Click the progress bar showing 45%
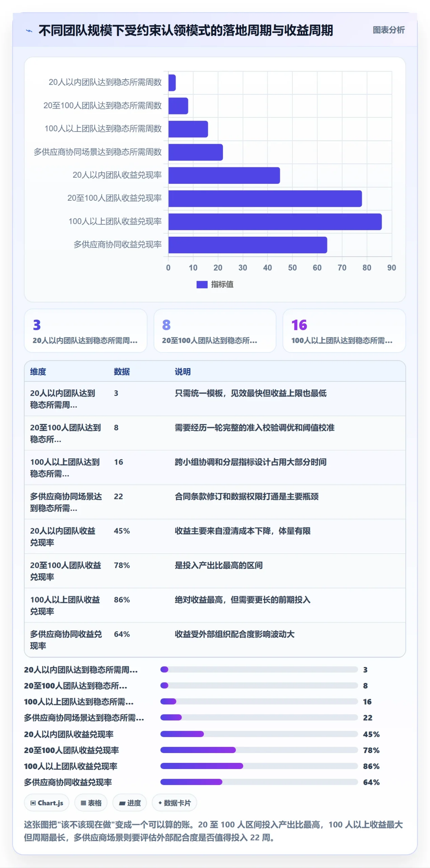Viewport: 430px width, 868px height. [259, 734]
